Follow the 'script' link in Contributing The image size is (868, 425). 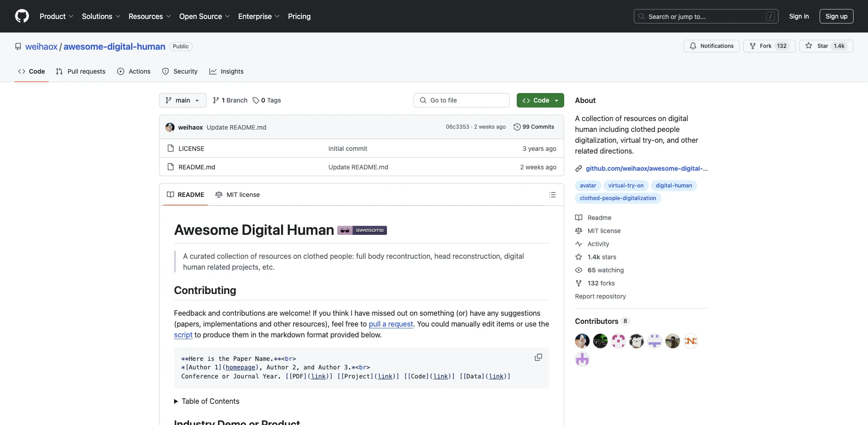183,335
